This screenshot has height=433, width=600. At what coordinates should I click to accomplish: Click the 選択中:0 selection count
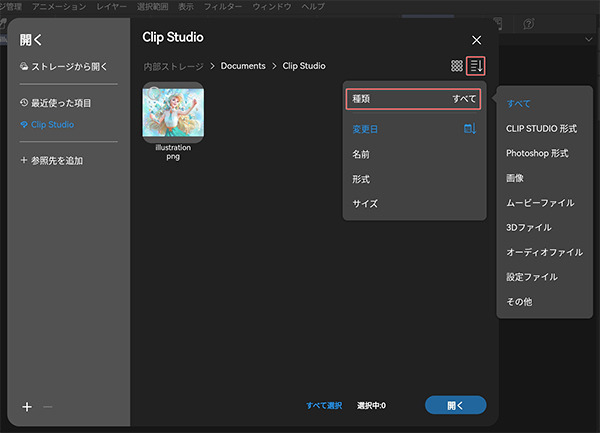click(x=372, y=405)
